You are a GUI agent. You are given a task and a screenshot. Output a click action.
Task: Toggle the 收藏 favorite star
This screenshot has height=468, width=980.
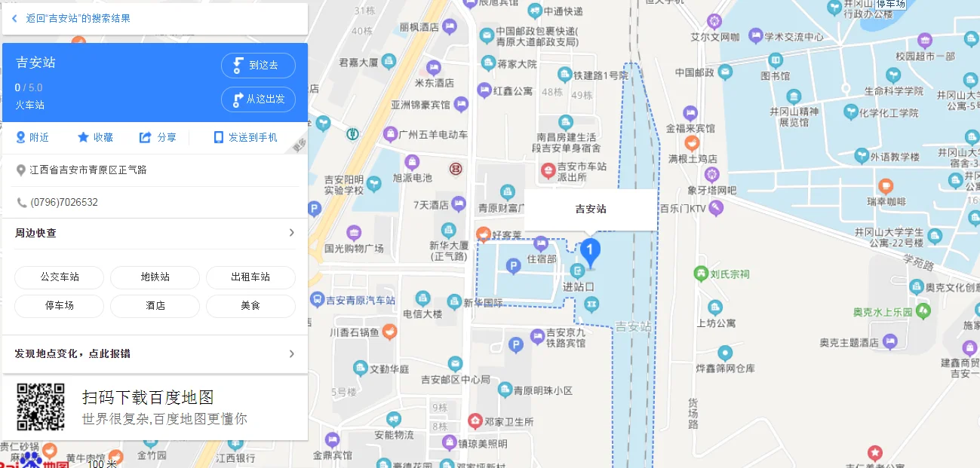[x=82, y=137]
